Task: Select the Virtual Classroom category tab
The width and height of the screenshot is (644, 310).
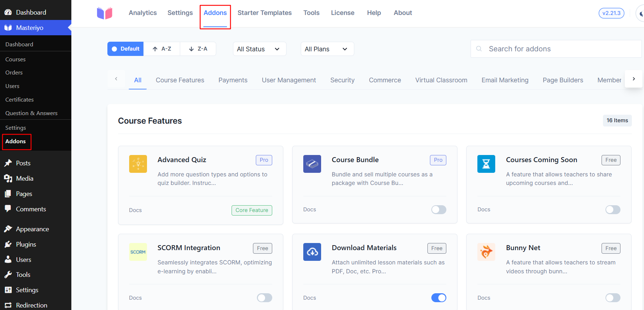Action: [441, 80]
